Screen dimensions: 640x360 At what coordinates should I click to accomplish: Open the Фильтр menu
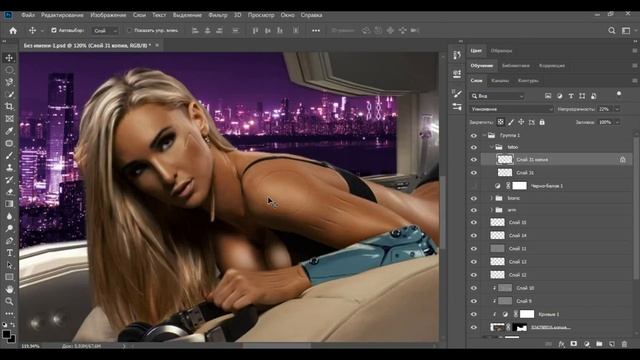point(218,15)
